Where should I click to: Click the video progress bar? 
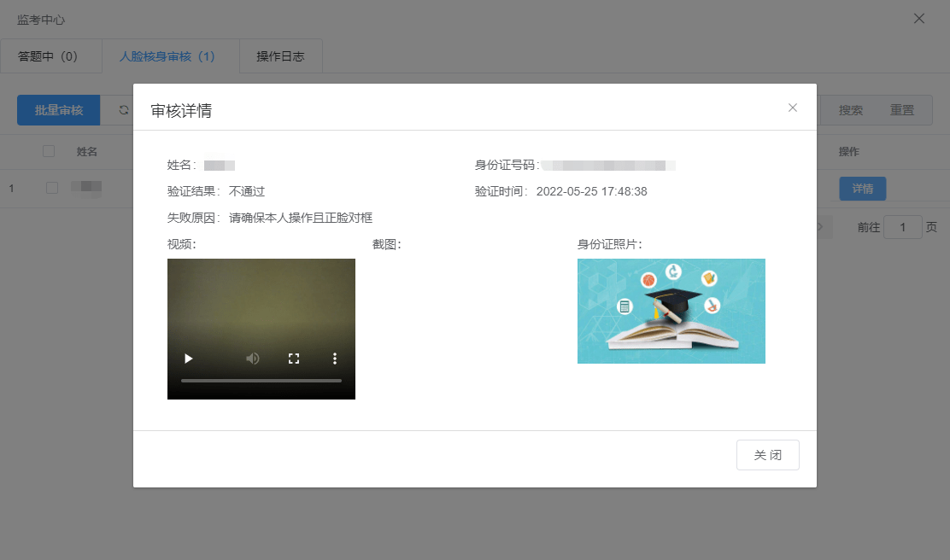(x=261, y=380)
